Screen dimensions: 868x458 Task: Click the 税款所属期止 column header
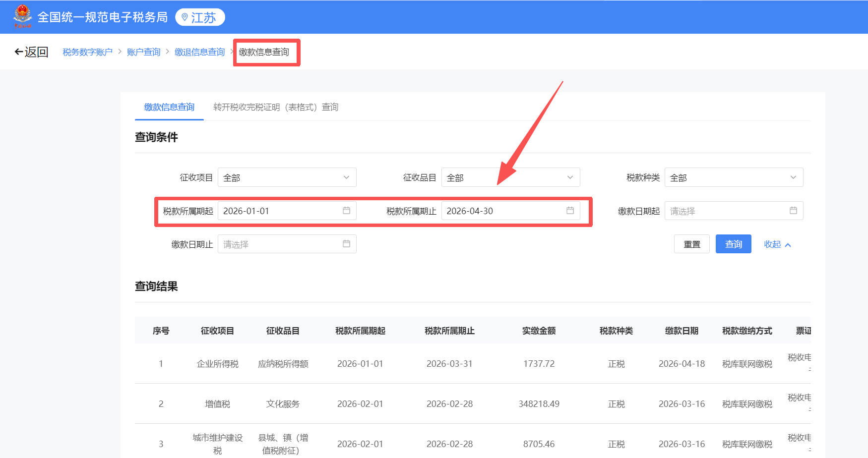point(449,331)
